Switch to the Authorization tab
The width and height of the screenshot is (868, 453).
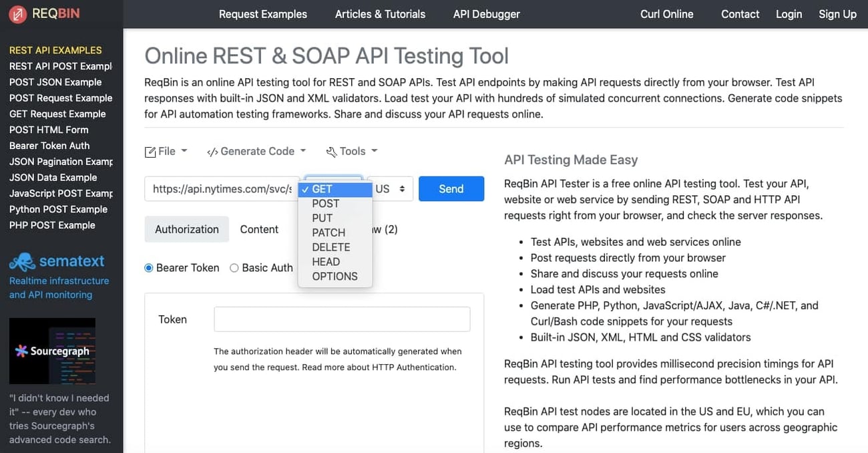(186, 229)
